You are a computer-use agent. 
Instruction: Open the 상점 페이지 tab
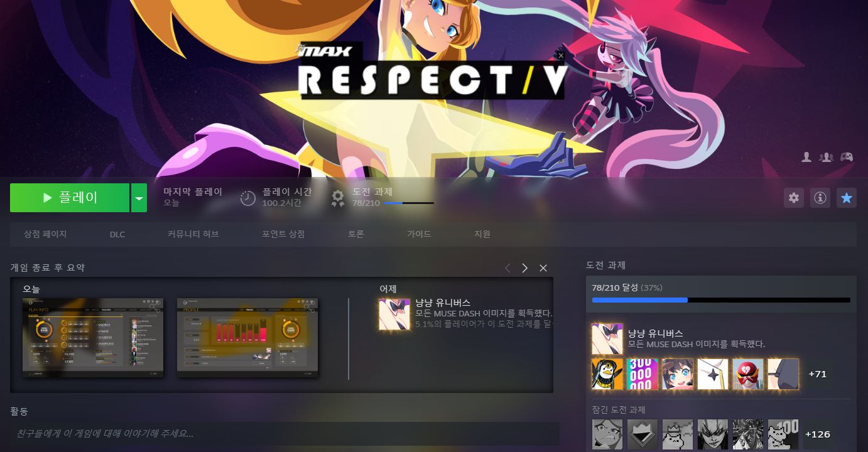point(45,234)
